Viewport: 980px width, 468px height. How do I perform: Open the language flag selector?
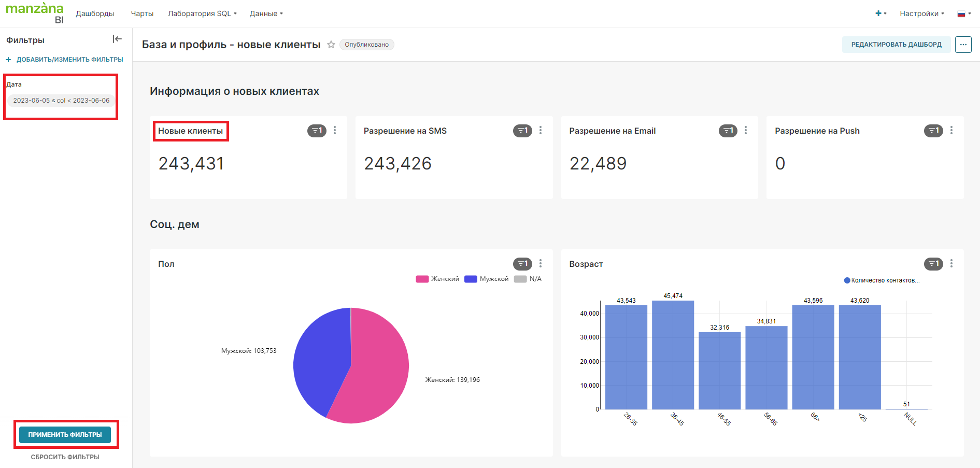point(963,13)
